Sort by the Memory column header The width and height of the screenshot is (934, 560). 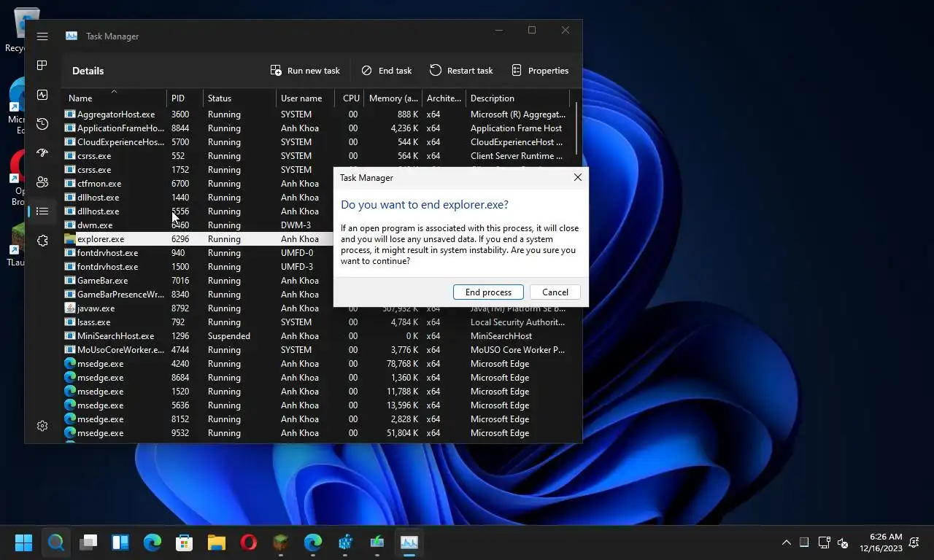(393, 98)
